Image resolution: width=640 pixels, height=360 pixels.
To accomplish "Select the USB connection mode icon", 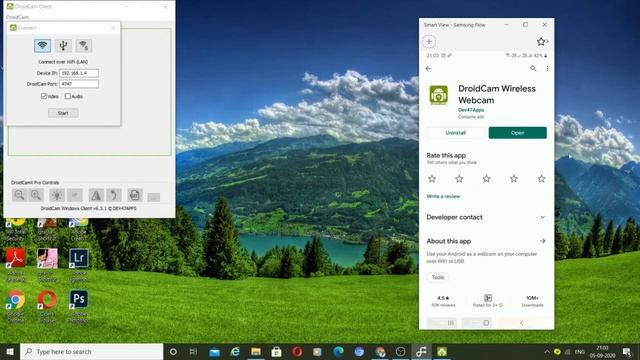I will (63, 45).
